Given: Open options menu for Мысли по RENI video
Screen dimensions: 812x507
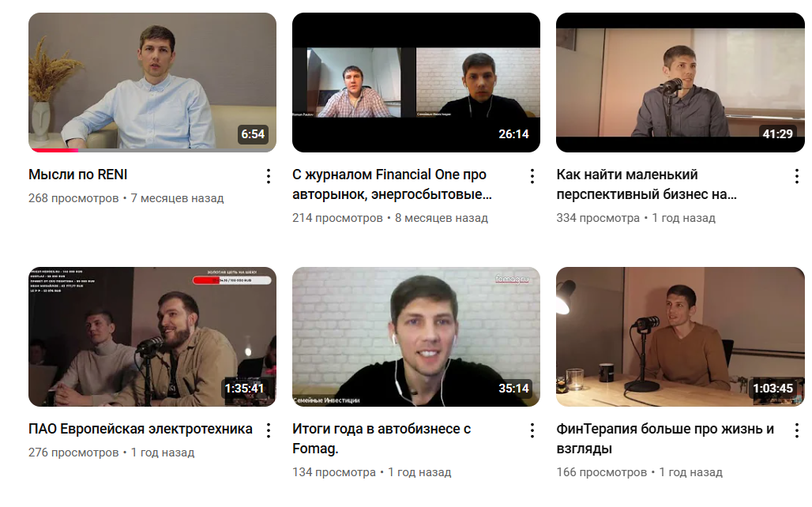Looking at the screenshot, I should [269, 175].
